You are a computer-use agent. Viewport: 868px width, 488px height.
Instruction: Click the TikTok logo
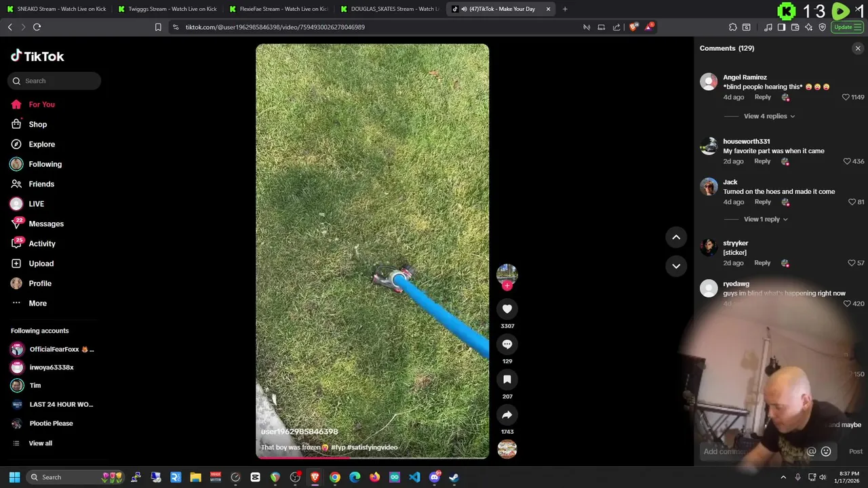pyautogui.click(x=37, y=56)
